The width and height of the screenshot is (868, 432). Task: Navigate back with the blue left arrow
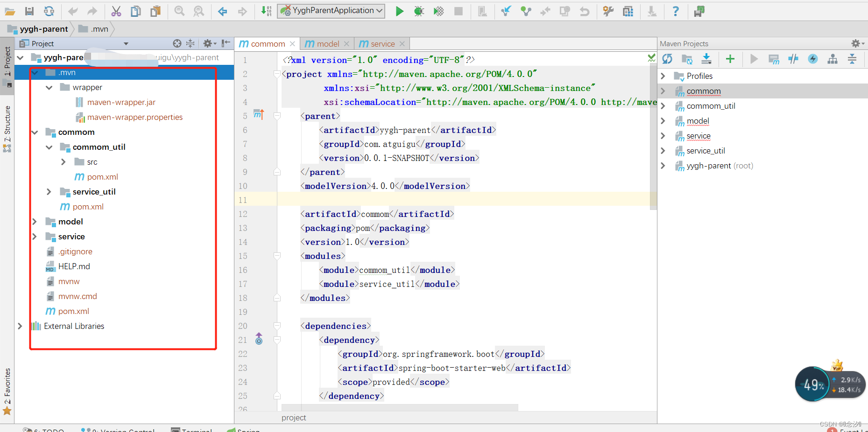(x=223, y=11)
